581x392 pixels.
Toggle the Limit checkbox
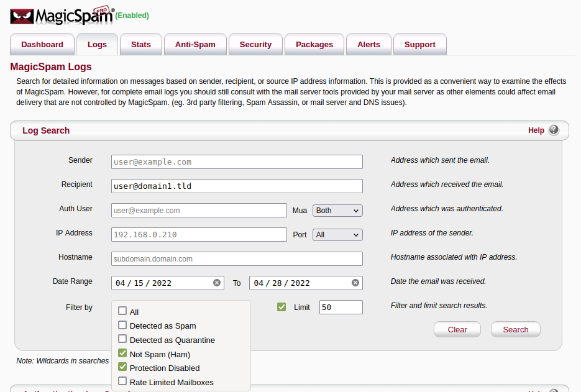tap(281, 307)
